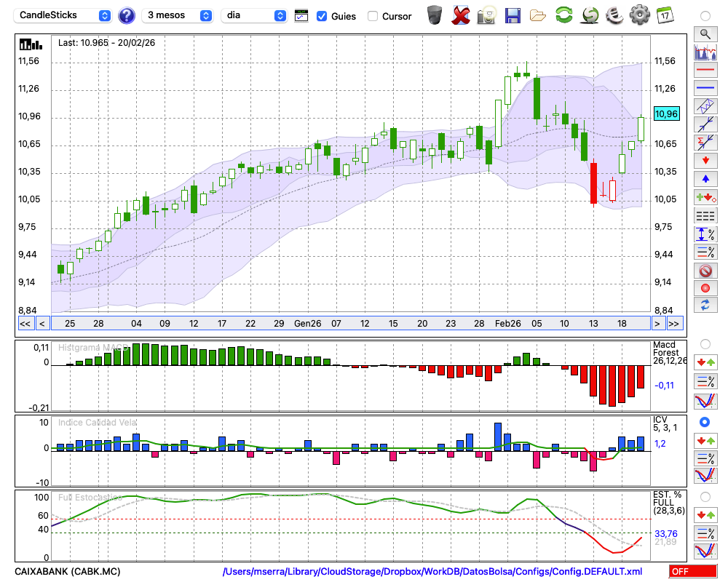Viewport: 728px width, 582px height.
Task: Click MACD panel curve indicator button
Action: [705, 401]
